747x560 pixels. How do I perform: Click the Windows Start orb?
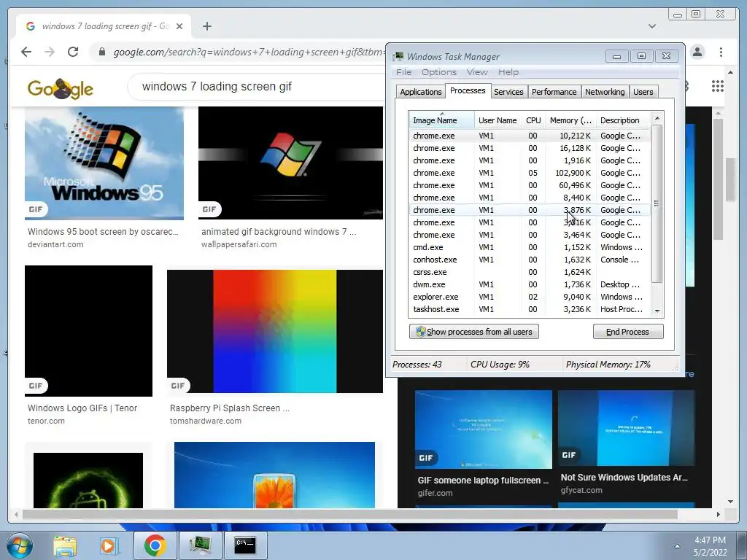click(x=20, y=546)
